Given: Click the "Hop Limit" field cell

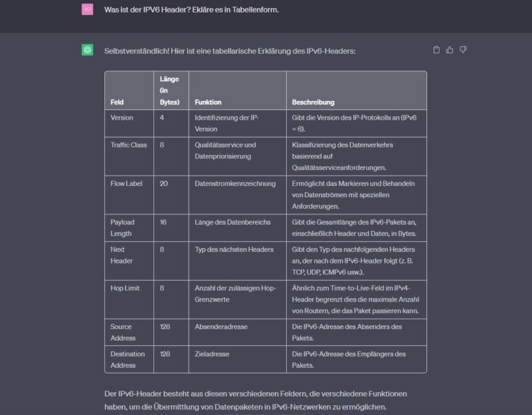Looking at the screenshot, I should point(125,288).
